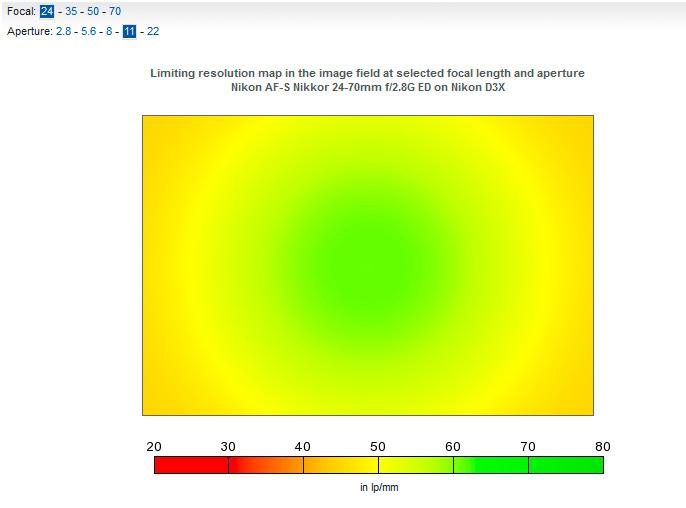Viewport: 686px width, 508px height.
Task: Set aperture to 8
Action: coord(109,32)
